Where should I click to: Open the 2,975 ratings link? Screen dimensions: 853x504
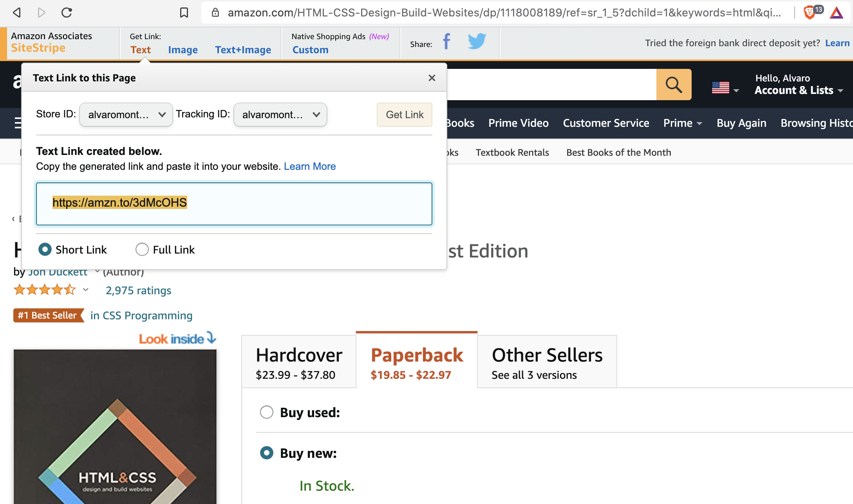click(x=138, y=290)
